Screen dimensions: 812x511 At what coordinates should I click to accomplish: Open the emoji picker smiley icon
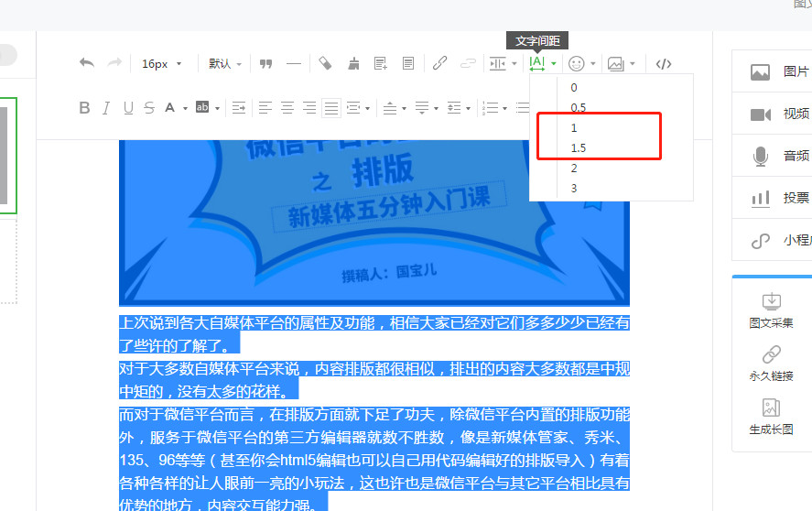pyautogui.click(x=577, y=63)
